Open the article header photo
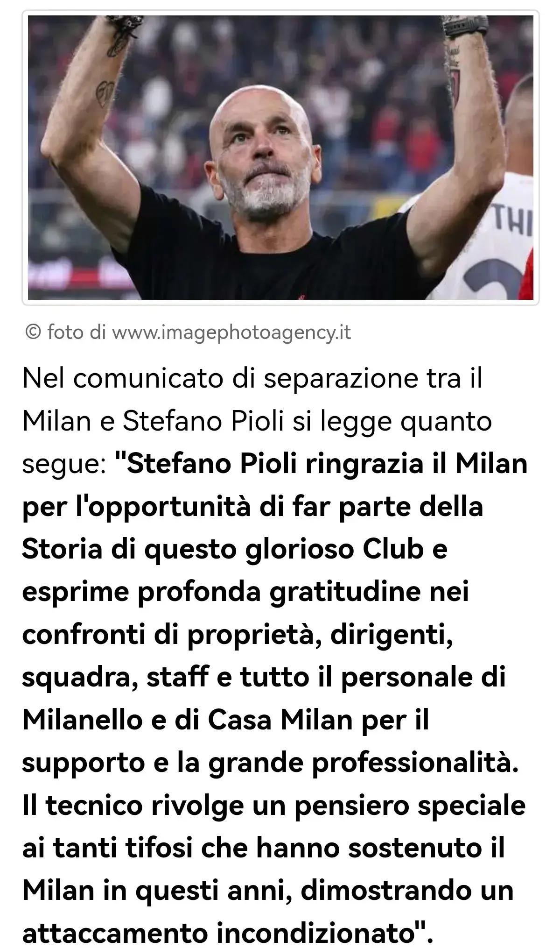 click(x=280, y=157)
